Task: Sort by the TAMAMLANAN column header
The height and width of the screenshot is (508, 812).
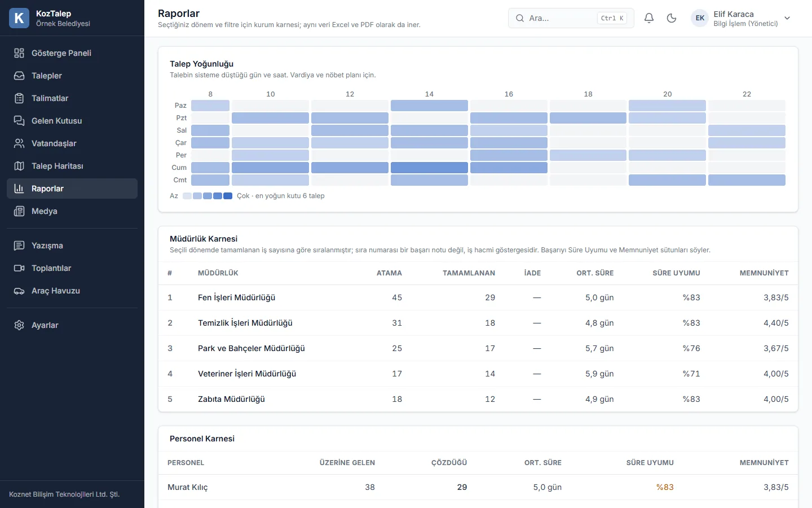Action: [469, 273]
